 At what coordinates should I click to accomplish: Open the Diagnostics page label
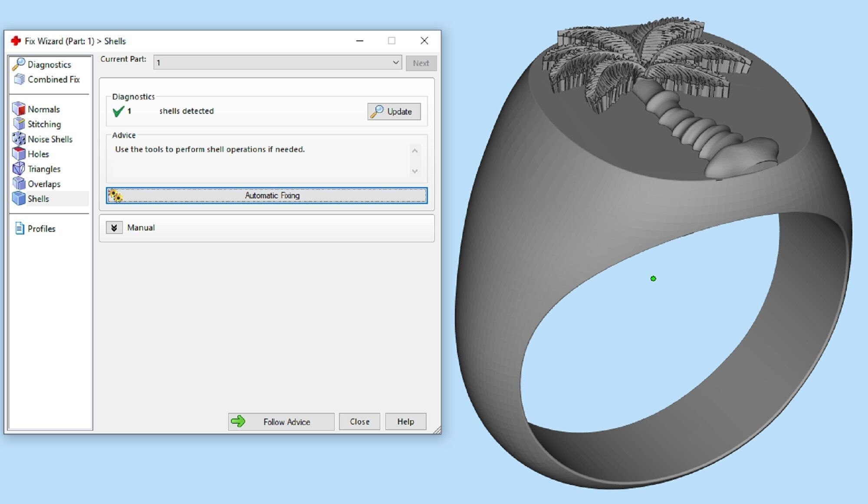click(49, 64)
